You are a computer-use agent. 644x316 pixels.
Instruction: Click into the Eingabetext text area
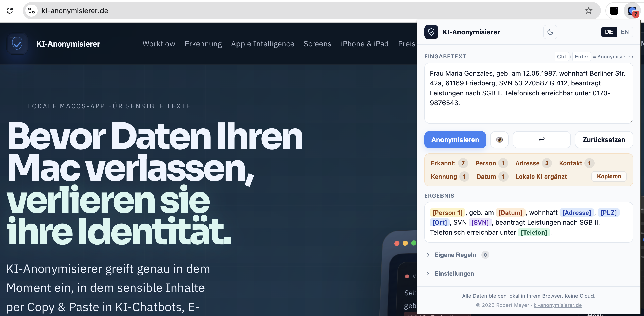(x=529, y=93)
